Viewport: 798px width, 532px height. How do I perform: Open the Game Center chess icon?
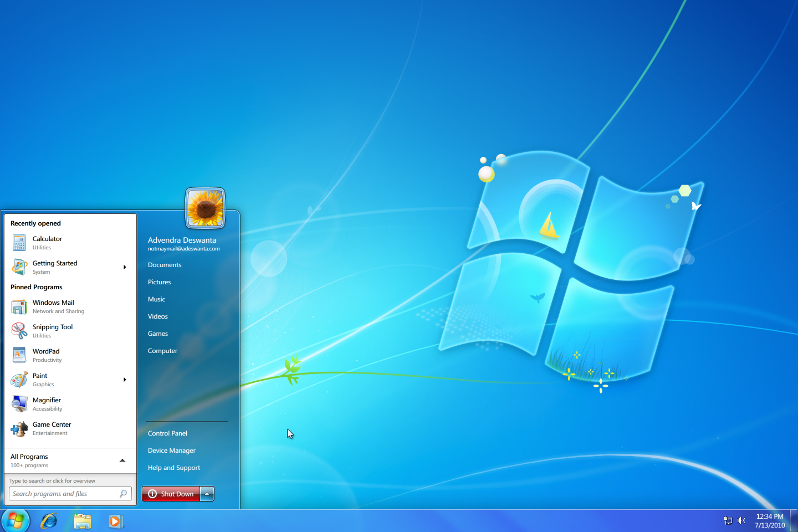click(19, 428)
